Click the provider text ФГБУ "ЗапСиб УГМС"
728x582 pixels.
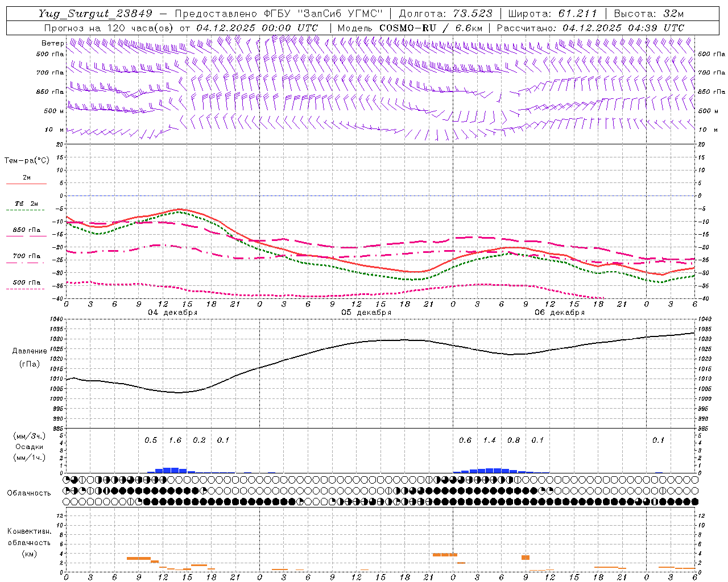pyautogui.click(x=324, y=14)
